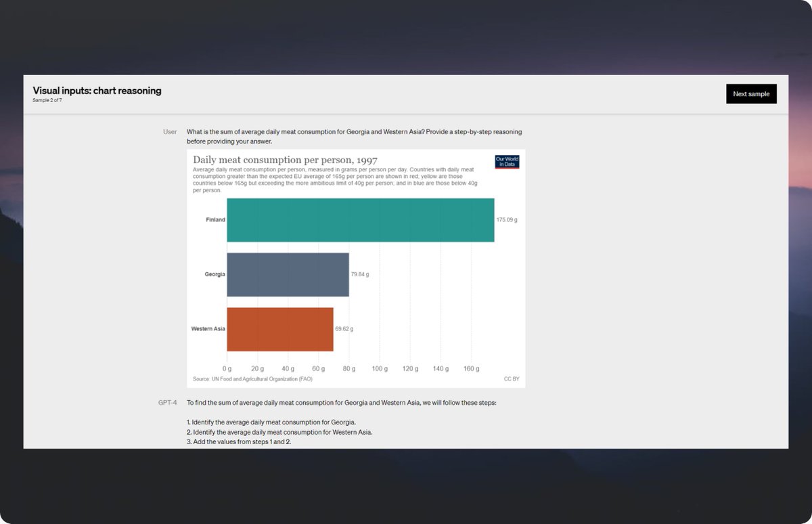Viewport: 812px width, 524px height.
Task: Click the 'Finland' axis label
Action: coord(216,220)
